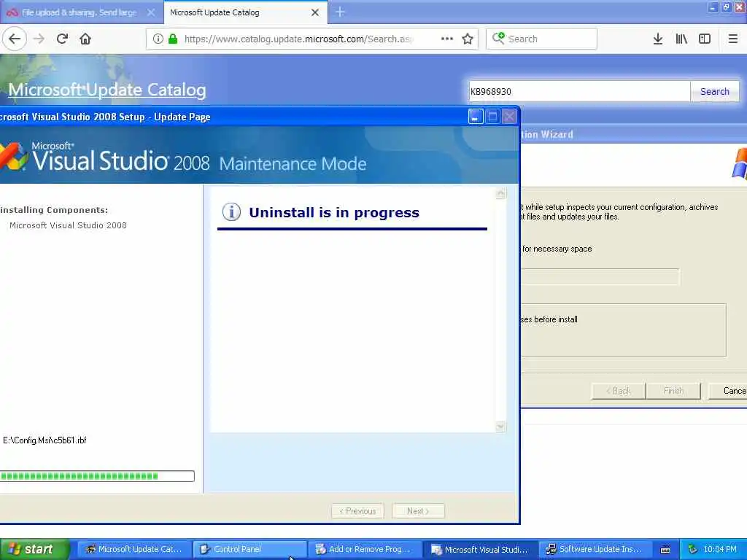
Task: Reload the Update Catalog page
Action: coord(62,39)
